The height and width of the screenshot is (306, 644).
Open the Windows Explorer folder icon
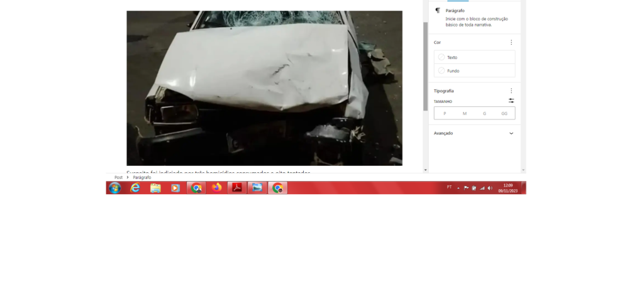click(x=155, y=188)
